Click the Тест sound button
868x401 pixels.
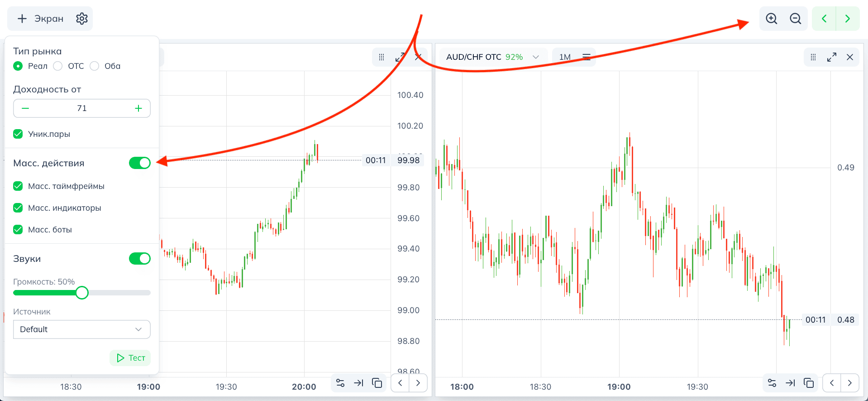coord(130,358)
